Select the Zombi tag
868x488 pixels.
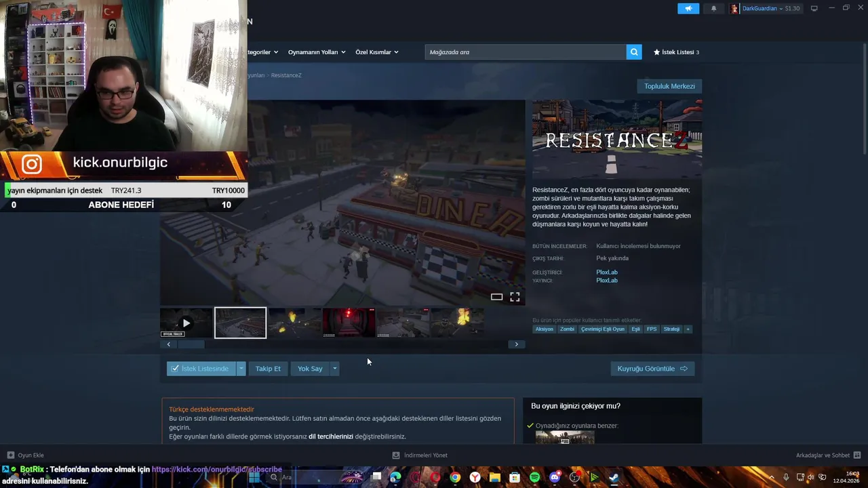click(567, 329)
